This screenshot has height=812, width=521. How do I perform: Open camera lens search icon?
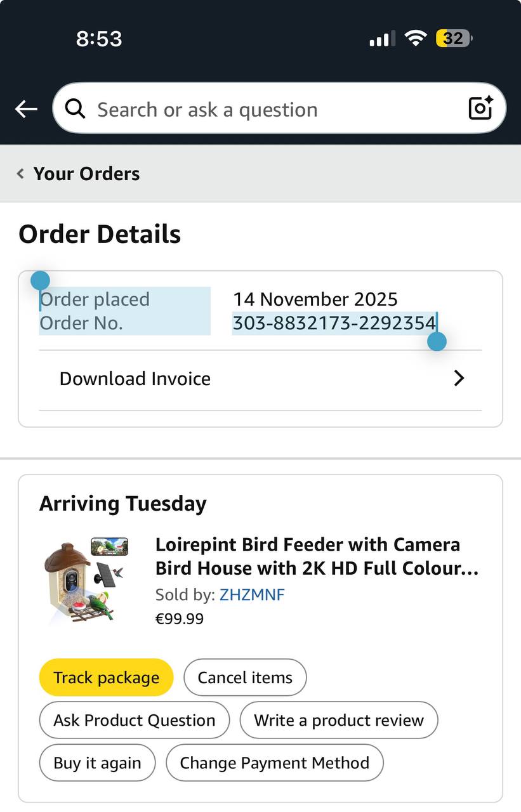(480, 108)
